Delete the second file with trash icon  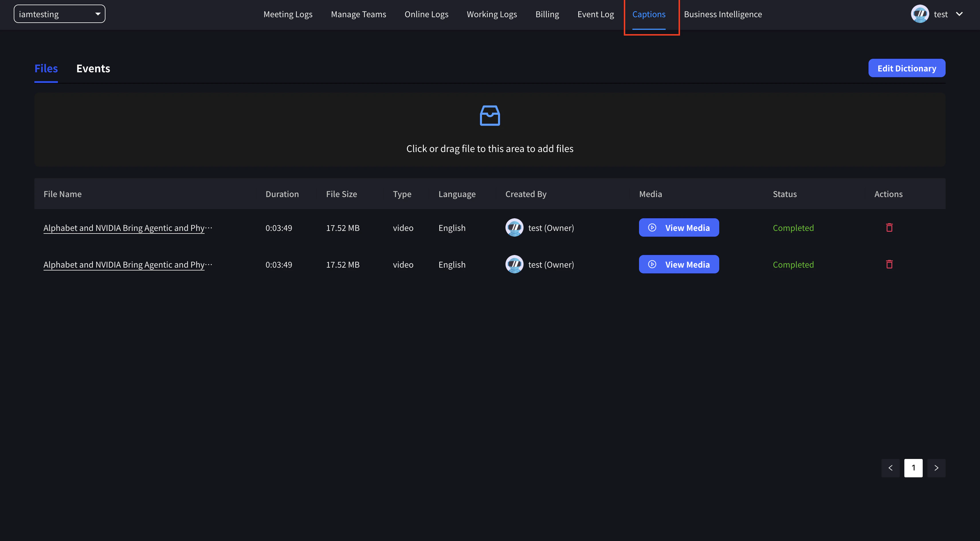coord(889,264)
